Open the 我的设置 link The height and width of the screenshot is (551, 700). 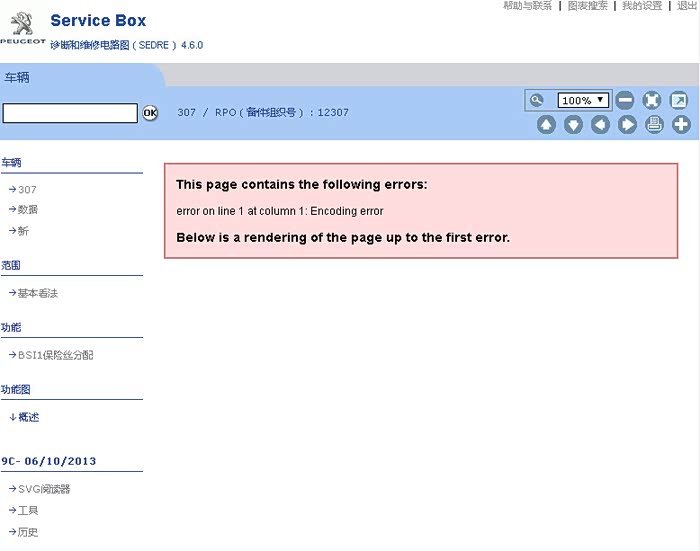pyautogui.click(x=642, y=5)
